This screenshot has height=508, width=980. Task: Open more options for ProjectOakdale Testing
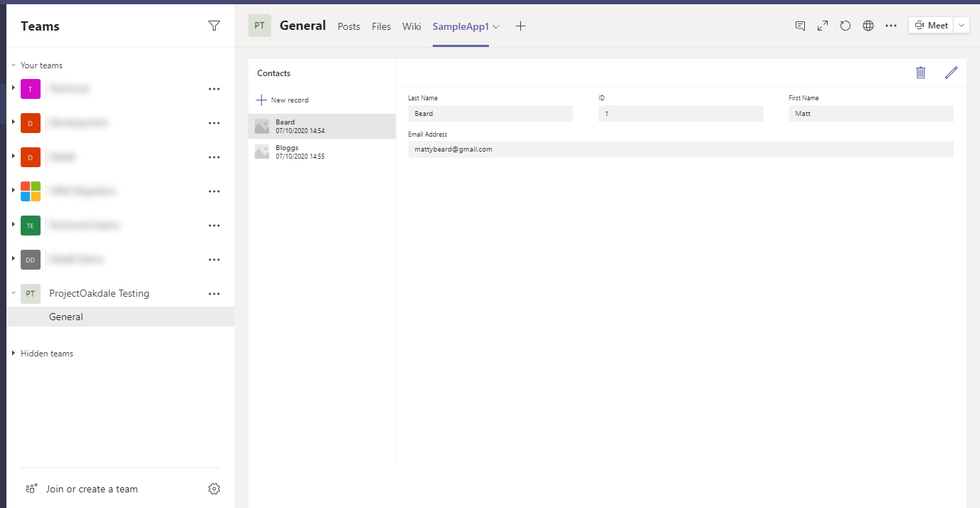pos(214,294)
